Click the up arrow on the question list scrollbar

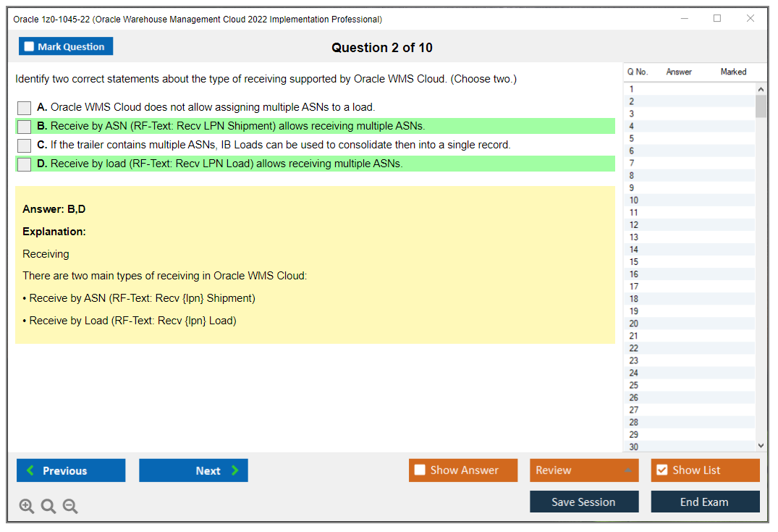click(x=761, y=88)
